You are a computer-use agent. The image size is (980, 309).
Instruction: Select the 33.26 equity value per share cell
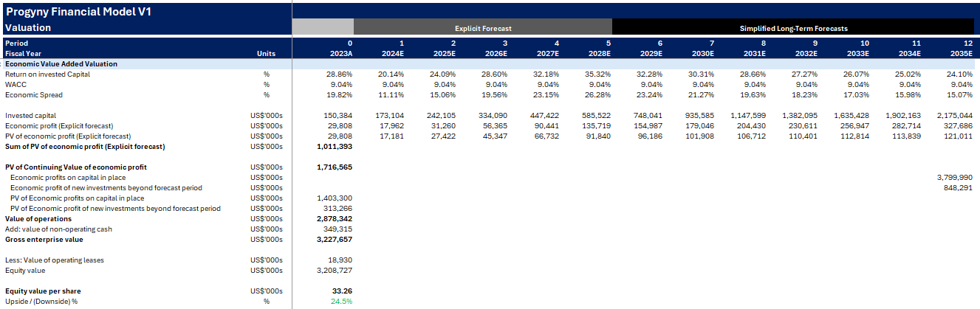click(343, 291)
